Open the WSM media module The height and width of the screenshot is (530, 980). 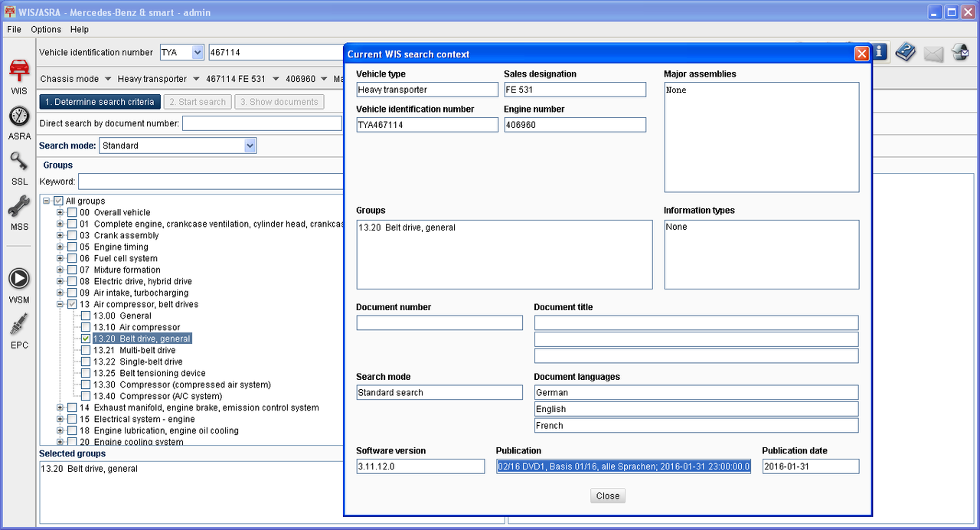point(19,286)
